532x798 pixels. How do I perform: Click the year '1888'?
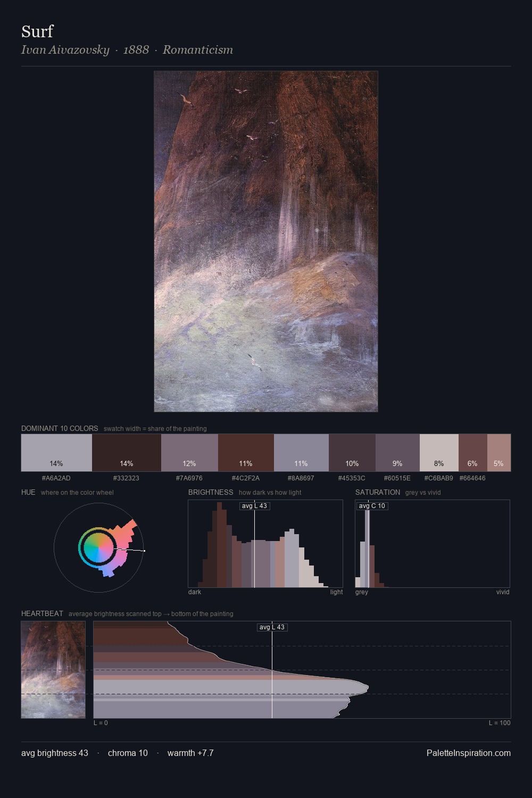136,50
